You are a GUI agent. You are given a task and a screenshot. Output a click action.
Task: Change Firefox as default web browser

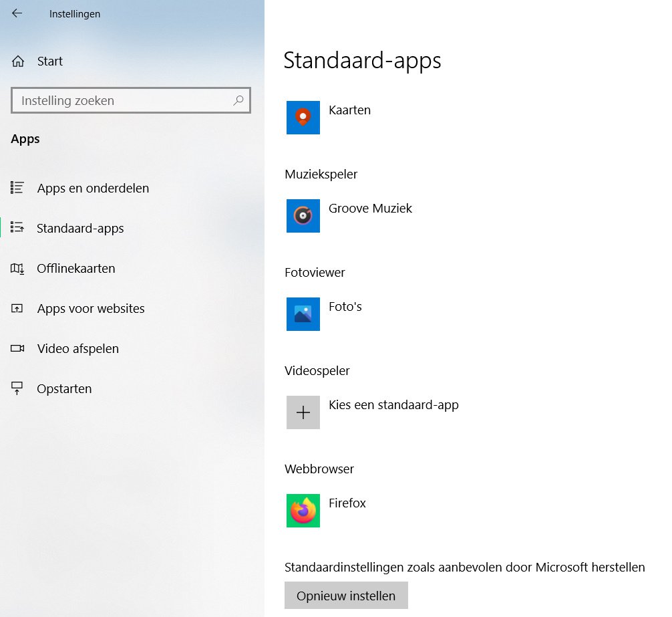[347, 503]
